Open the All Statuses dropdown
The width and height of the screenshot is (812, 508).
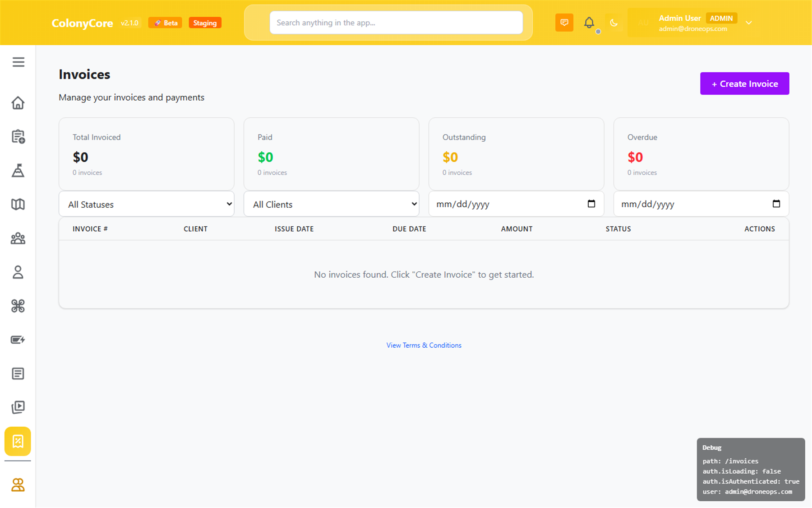(146, 204)
